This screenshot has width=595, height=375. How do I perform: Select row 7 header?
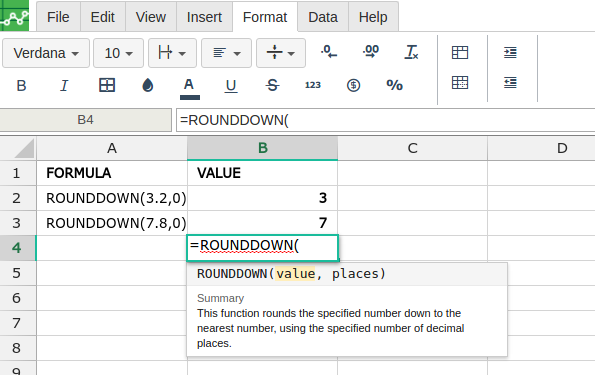point(18,323)
